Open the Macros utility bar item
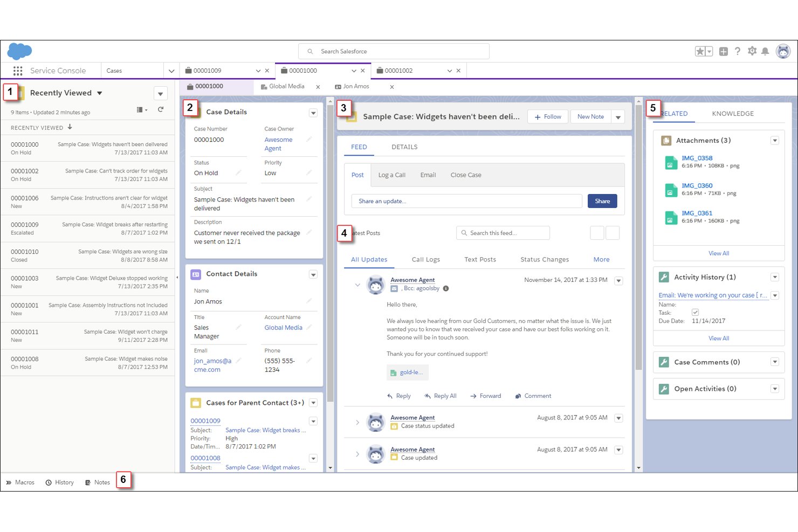The width and height of the screenshot is (798, 532). 20,482
